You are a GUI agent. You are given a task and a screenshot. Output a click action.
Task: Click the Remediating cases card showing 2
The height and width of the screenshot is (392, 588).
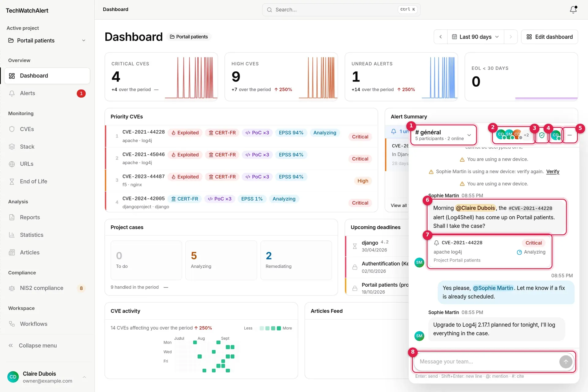(x=296, y=260)
